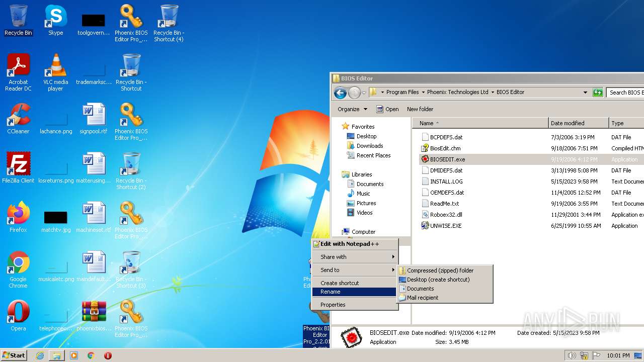The width and height of the screenshot is (644, 362).
Task: Click the volume speaker tray icon
Action: pos(572,355)
